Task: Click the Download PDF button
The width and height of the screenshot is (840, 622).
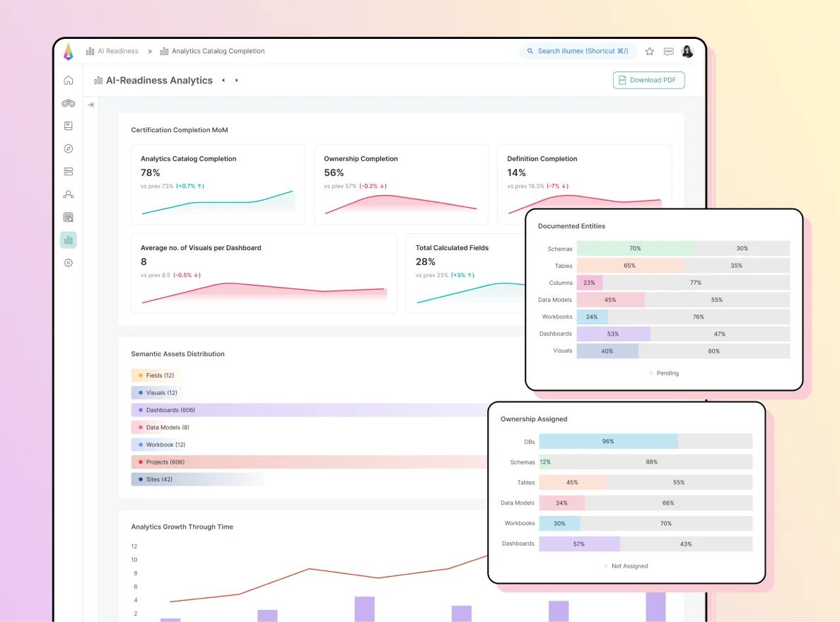Action: pyautogui.click(x=649, y=81)
